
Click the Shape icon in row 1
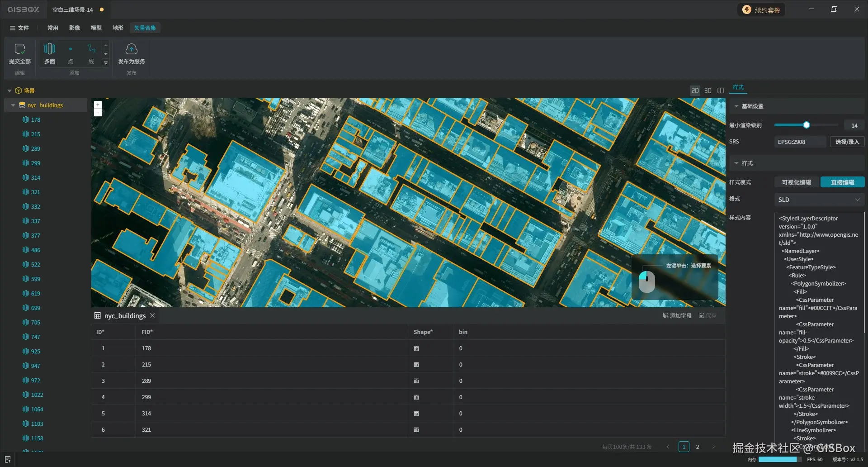tap(416, 348)
